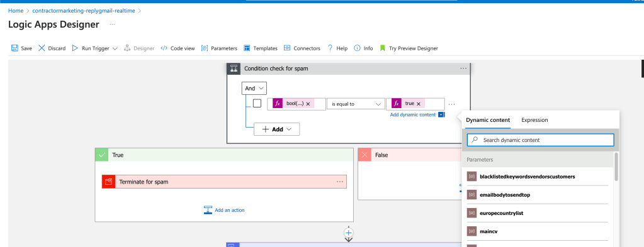Click the Info circle icon
Image resolution: width=644 pixels, height=247 pixels.
[358, 48]
